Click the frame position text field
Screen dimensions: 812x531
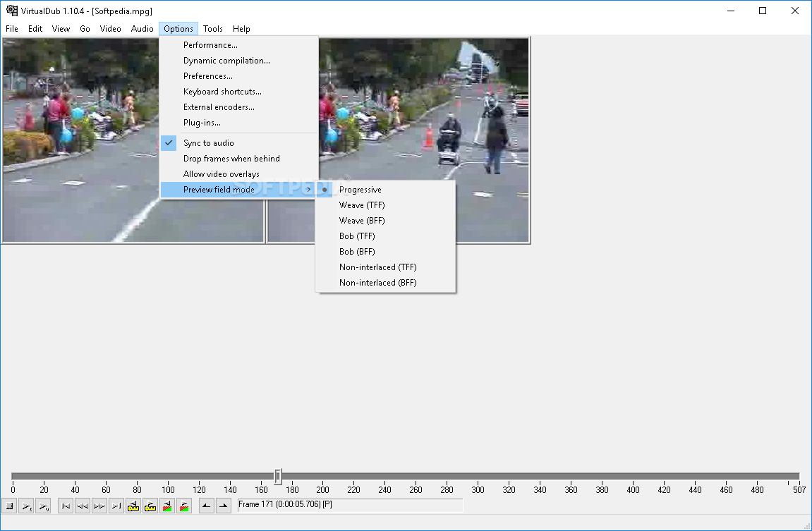350,505
